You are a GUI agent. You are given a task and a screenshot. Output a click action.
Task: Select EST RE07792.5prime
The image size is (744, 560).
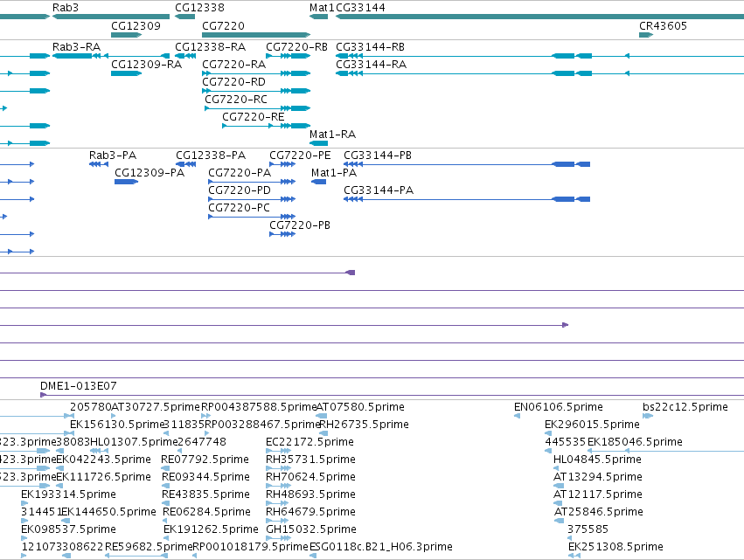[x=205, y=459]
